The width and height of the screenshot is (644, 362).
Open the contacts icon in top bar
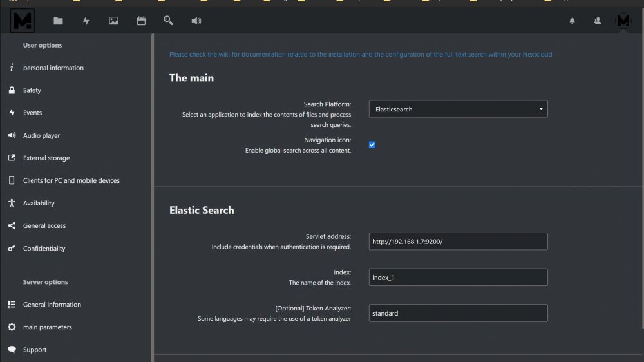598,21
